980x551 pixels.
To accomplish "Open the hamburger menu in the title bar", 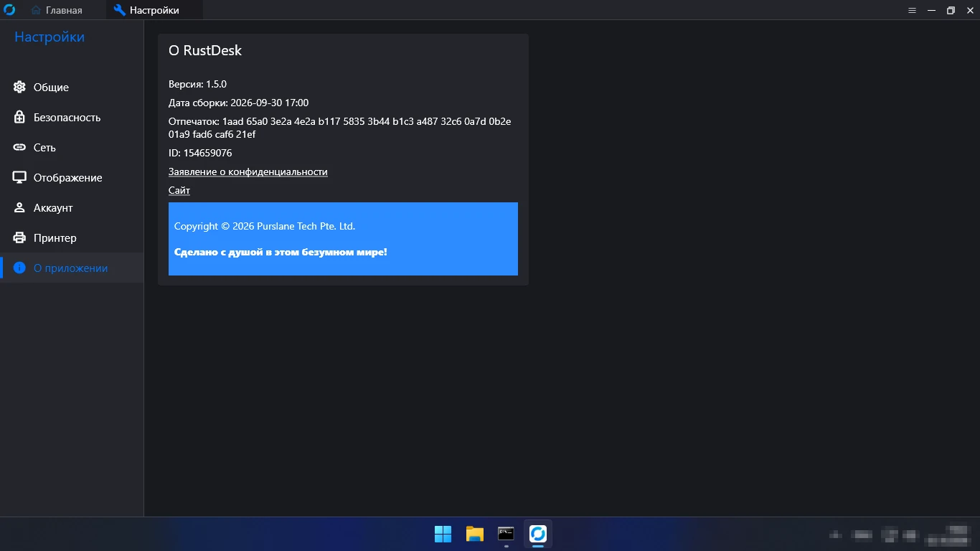I will tap(912, 10).
